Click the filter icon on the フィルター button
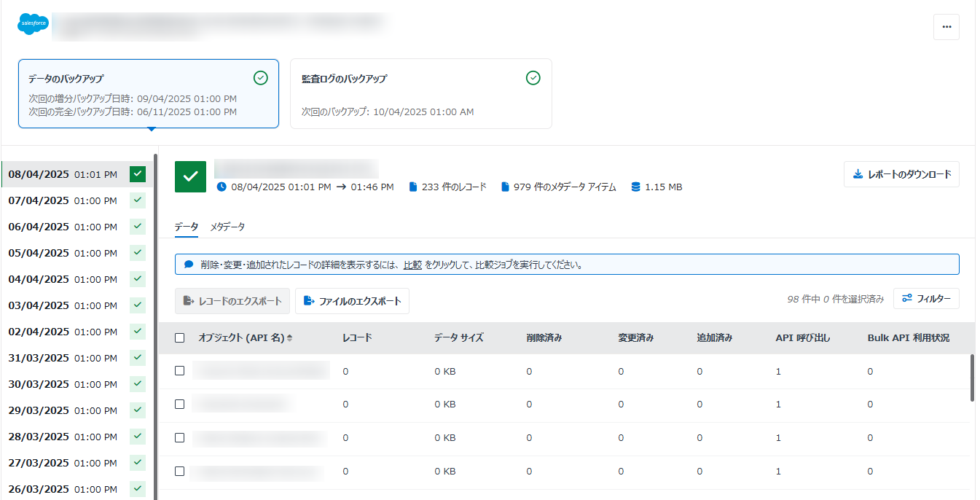The height and width of the screenshot is (500, 980). coord(907,298)
